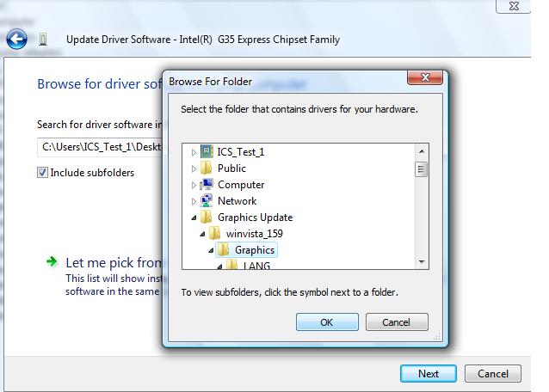The width and height of the screenshot is (549, 392).
Task: Click the Graphics folder icon
Action: (x=223, y=249)
